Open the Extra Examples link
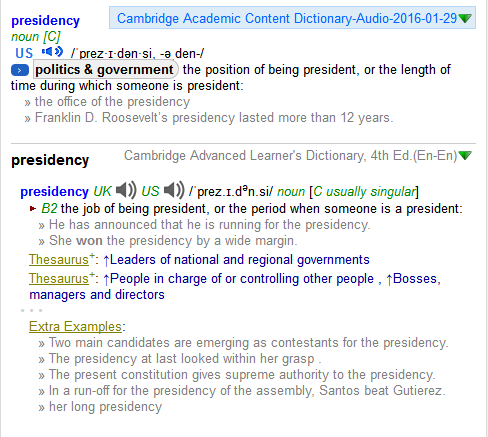This screenshot has width=488, height=437. coord(75,326)
